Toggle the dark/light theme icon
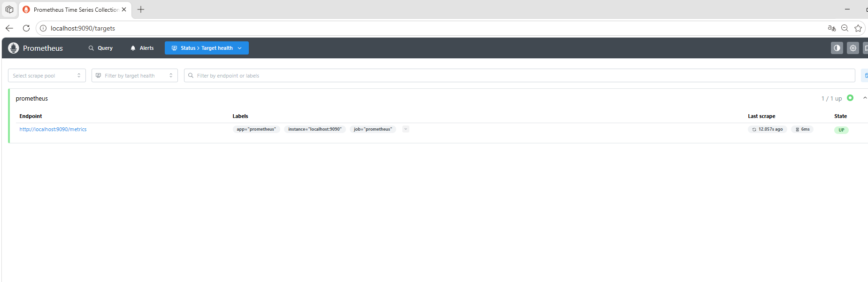This screenshot has height=282, width=868. 837,48
